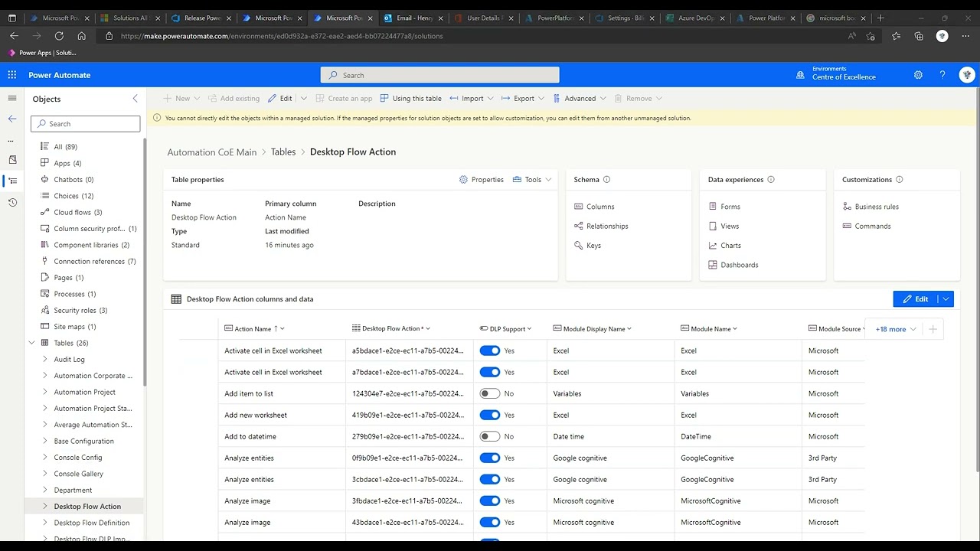This screenshot has width=980, height=551.
Task: Click the Power Automate Search box
Action: click(440, 75)
